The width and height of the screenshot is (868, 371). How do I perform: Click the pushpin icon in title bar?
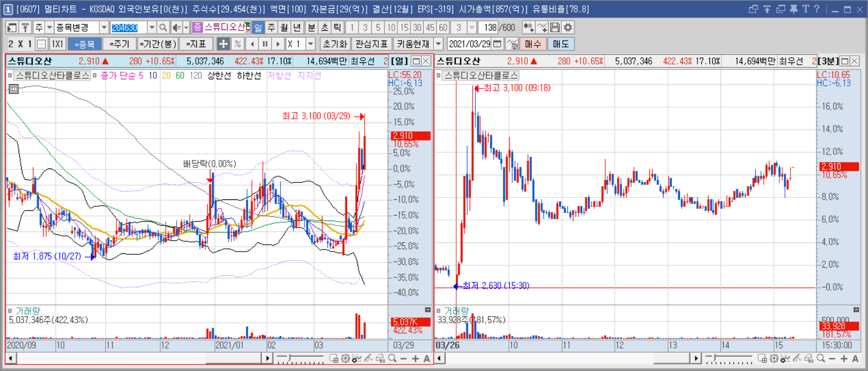click(794, 9)
